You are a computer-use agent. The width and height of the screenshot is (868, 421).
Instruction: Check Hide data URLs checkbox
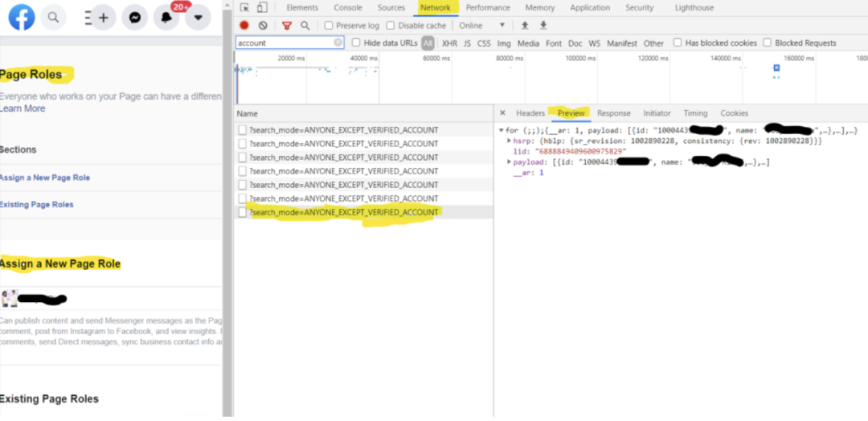[x=357, y=43]
